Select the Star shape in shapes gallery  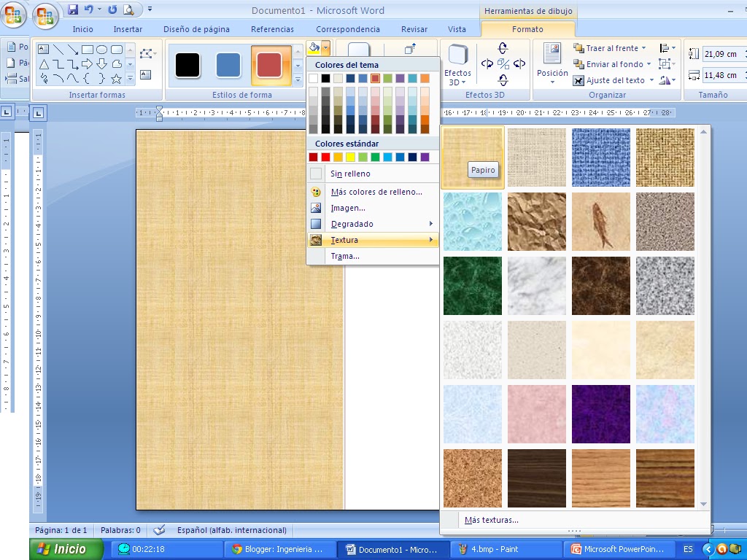116,79
